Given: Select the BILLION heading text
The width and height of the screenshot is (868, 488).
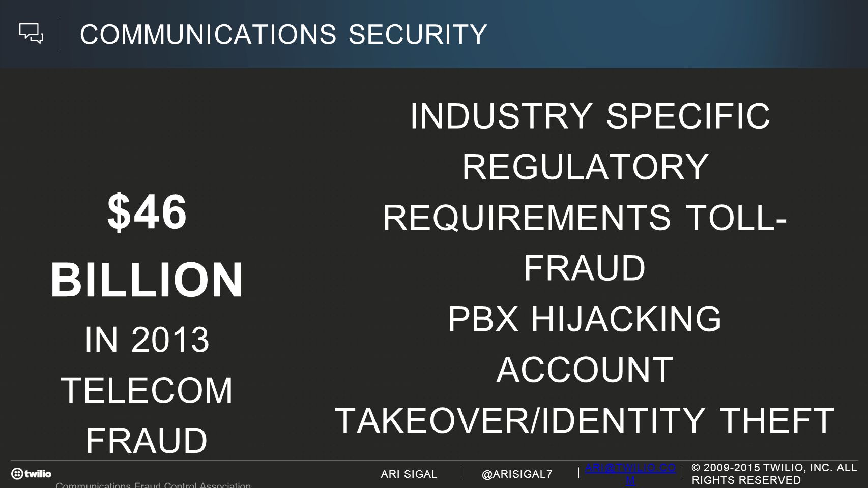Looking at the screenshot, I should click(147, 280).
